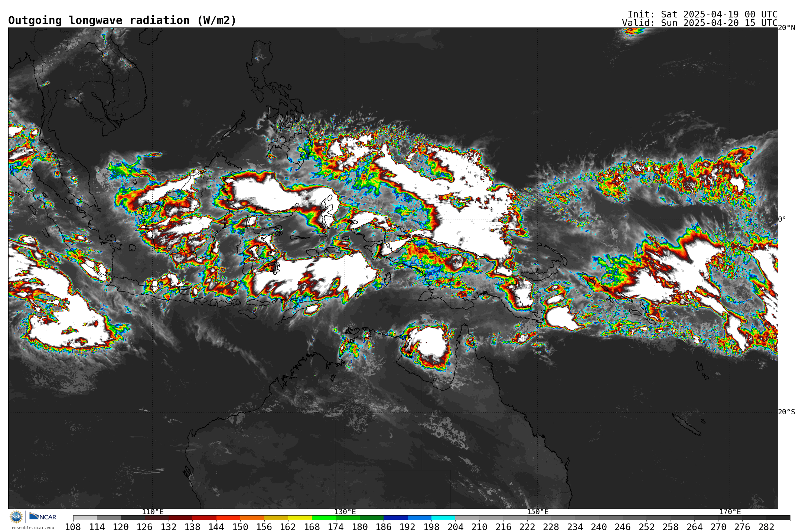This screenshot has height=532, width=802.
Task: Click the colorbar value 204
Action: click(x=455, y=527)
